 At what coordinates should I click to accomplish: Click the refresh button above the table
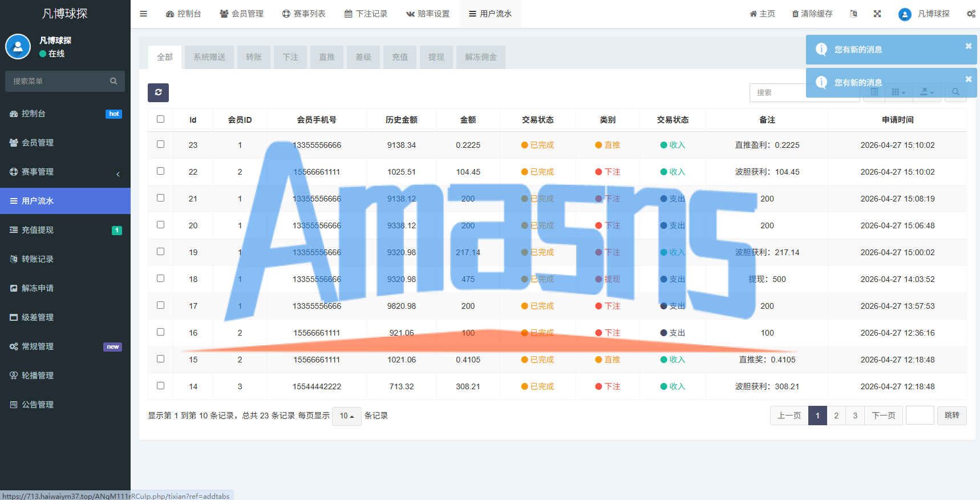click(158, 92)
